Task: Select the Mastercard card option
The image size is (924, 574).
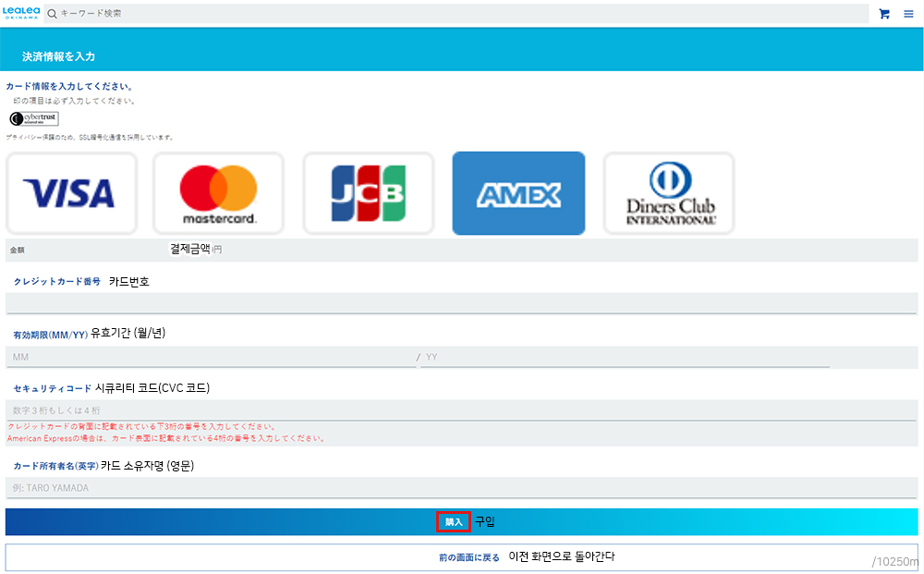Action: 219,193
